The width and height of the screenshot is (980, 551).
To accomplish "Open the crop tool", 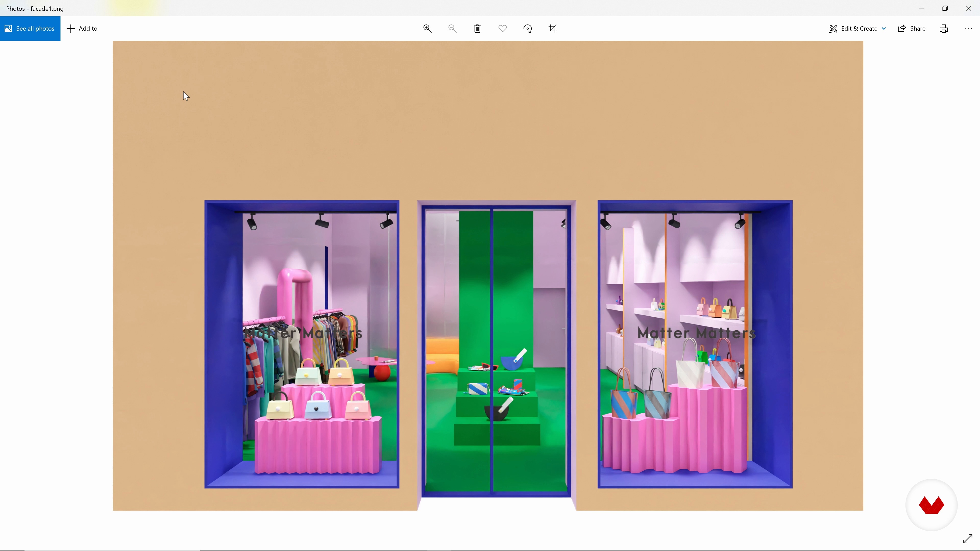I will tap(553, 29).
